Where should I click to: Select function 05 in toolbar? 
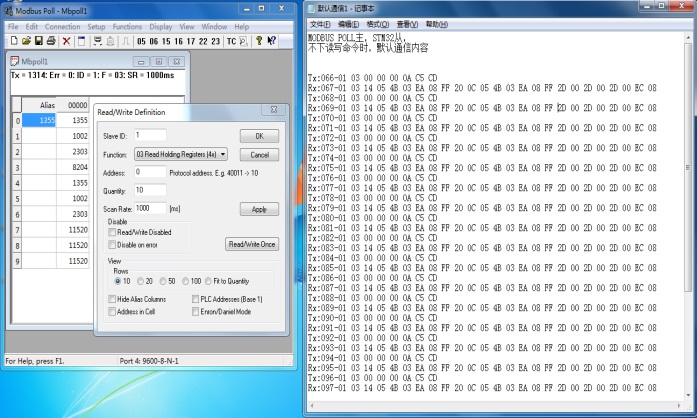point(141,41)
